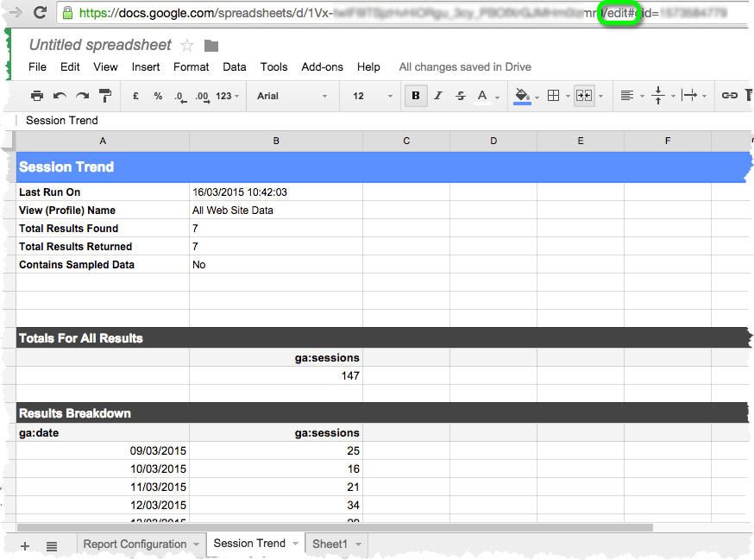This screenshot has width=754, height=560.
Task: Switch to the Report Configuration tab
Action: (x=134, y=544)
